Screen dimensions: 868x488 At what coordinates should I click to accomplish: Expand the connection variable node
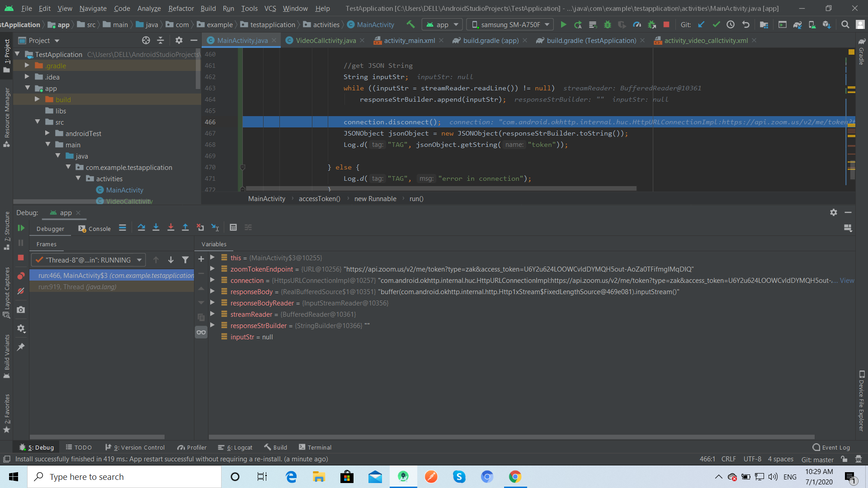tap(212, 280)
